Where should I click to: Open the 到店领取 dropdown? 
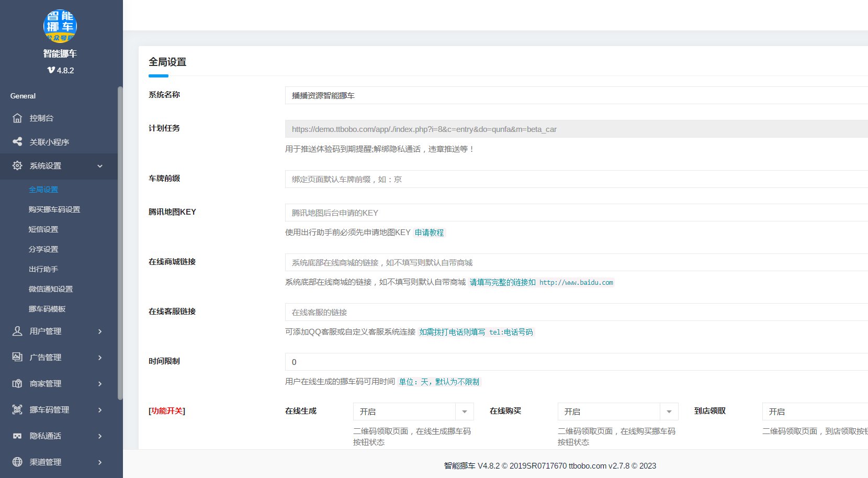coord(815,412)
